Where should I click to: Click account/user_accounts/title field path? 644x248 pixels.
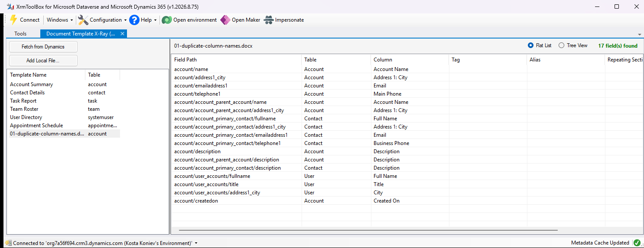pyautogui.click(x=206, y=184)
